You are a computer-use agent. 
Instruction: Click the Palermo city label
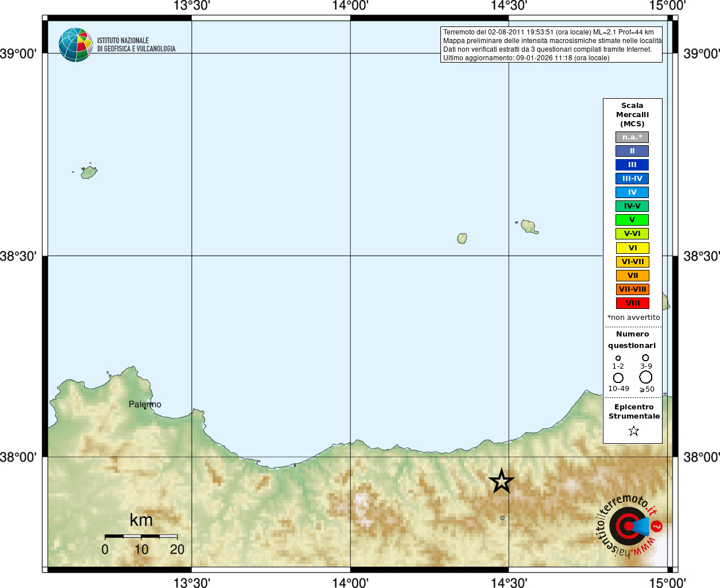coord(145,404)
